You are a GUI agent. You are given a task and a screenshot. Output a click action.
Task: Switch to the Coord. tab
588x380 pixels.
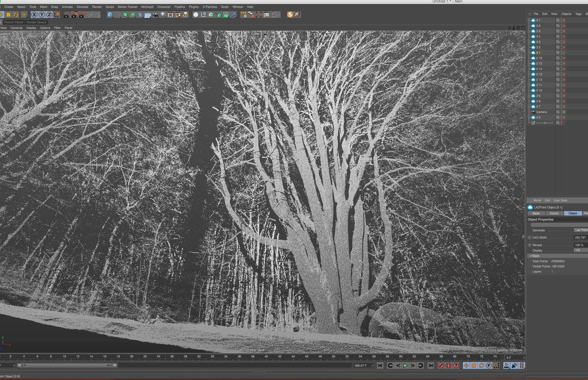pyautogui.click(x=554, y=213)
